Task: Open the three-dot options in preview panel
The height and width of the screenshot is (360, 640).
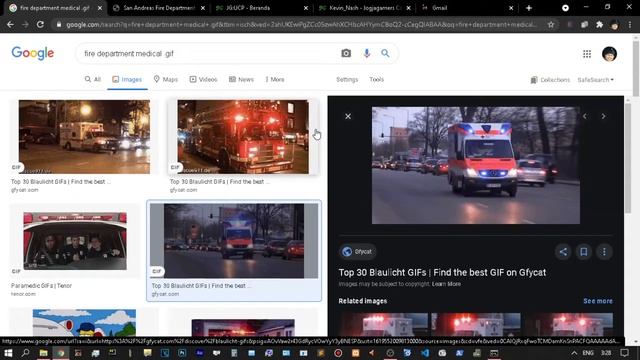Action: pyautogui.click(x=604, y=252)
